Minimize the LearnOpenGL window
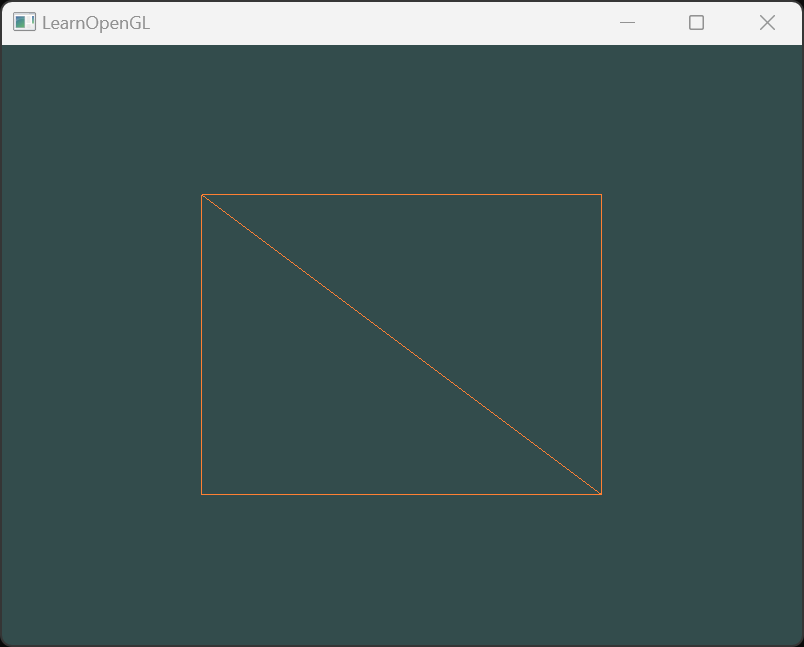804x647 pixels. (627, 23)
